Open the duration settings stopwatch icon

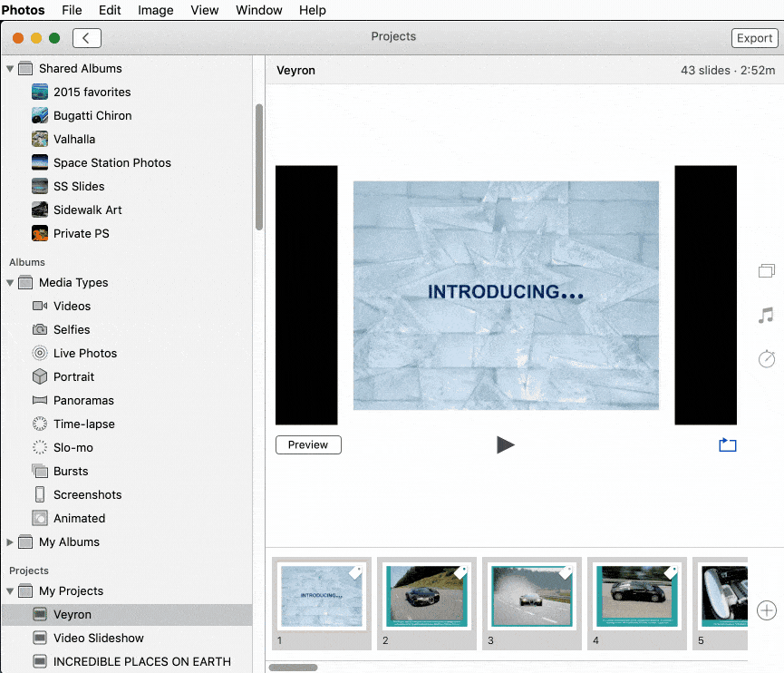point(767,359)
